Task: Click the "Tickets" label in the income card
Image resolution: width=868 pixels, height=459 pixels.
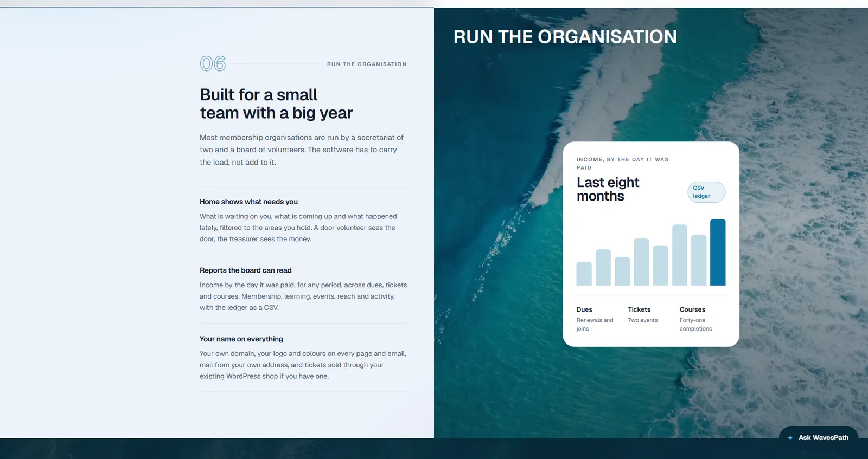Action: (639, 309)
